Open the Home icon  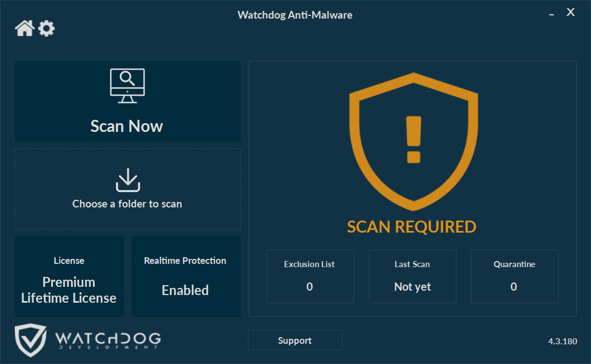coord(25,28)
